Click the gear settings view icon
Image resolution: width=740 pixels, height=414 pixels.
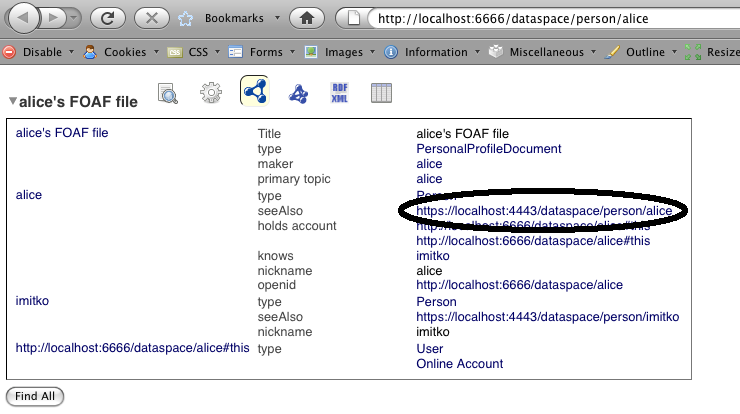tap(210, 94)
